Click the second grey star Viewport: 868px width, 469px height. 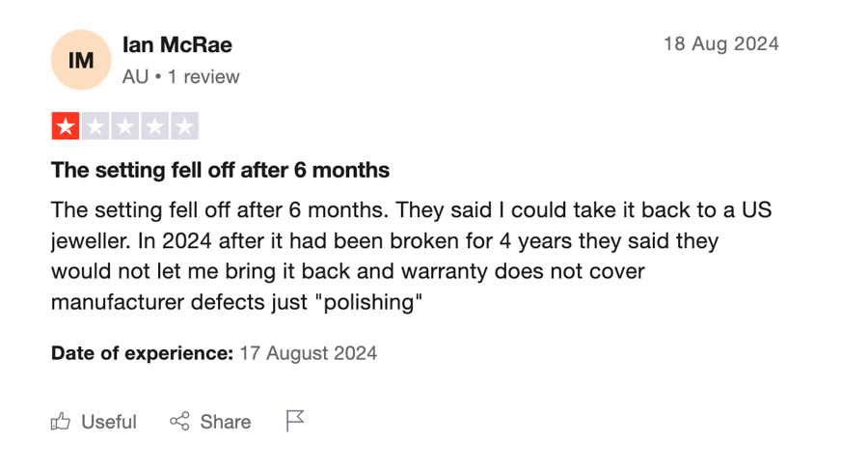95,126
